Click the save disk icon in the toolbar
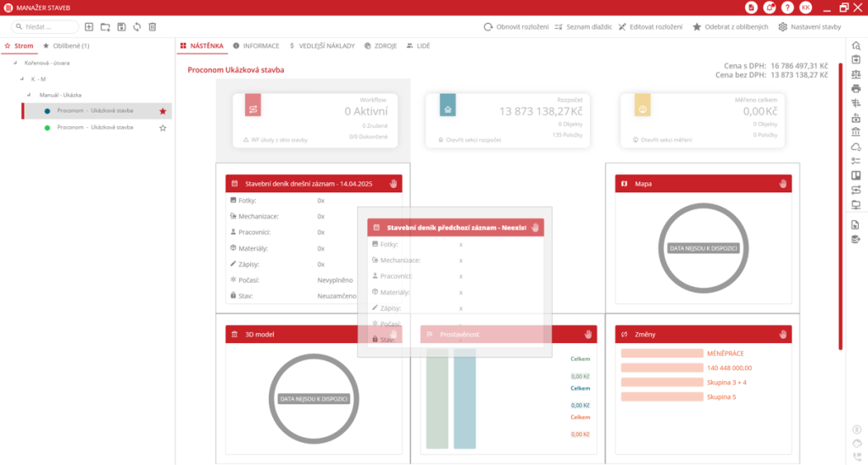Screen dimensions: 868x465 [x=121, y=27]
